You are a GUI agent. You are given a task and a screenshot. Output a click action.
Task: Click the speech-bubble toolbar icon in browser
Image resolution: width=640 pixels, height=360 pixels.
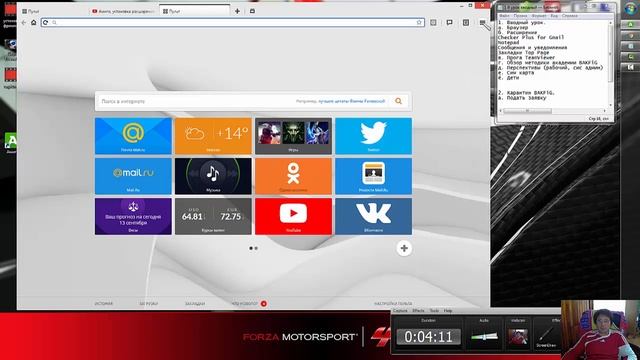click(449, 22)
